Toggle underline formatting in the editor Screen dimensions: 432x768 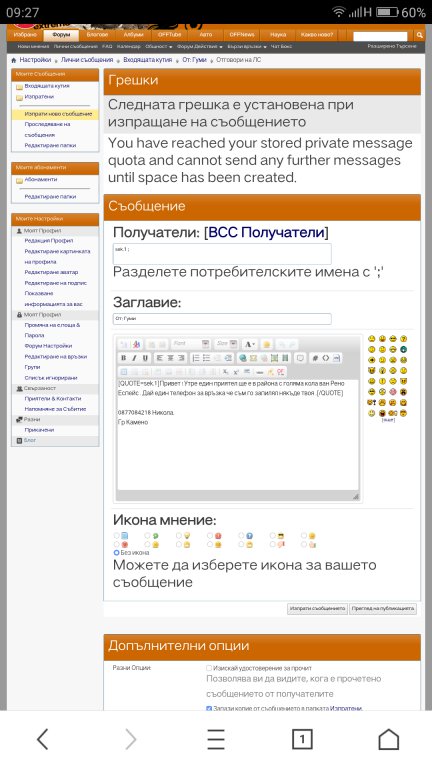(x=145, y=358)
